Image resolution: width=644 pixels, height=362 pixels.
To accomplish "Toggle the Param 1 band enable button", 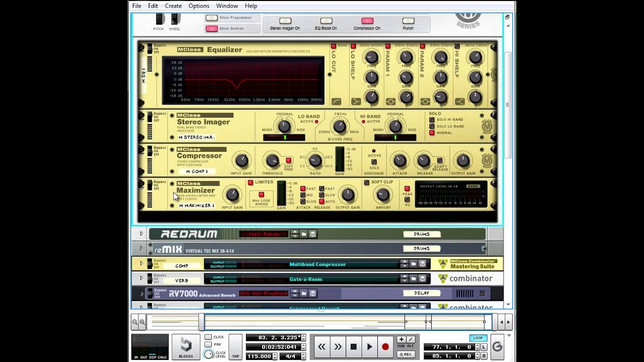I will point(388,46).
